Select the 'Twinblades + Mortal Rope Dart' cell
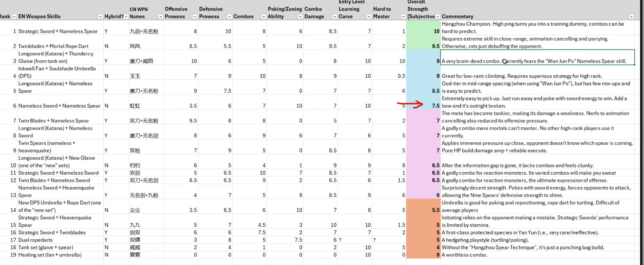This screenshot has height=265, width=644. click(x=60, y=42)
